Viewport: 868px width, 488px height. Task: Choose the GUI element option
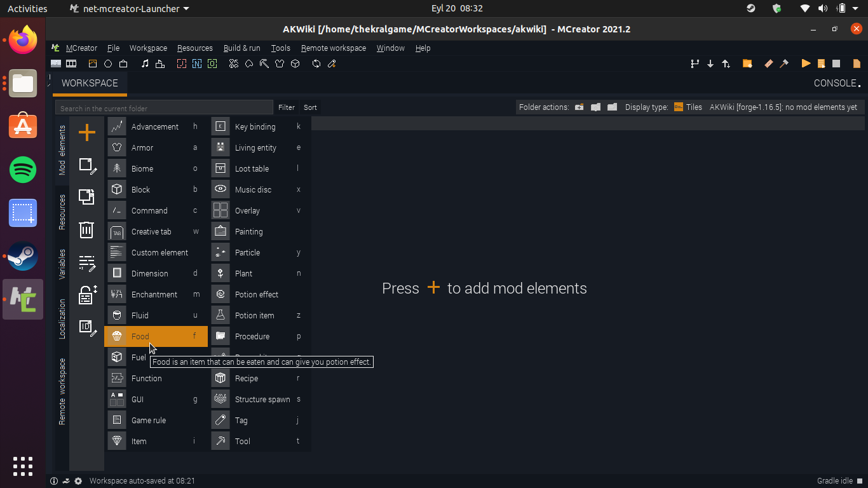click(x=156, y=399)
